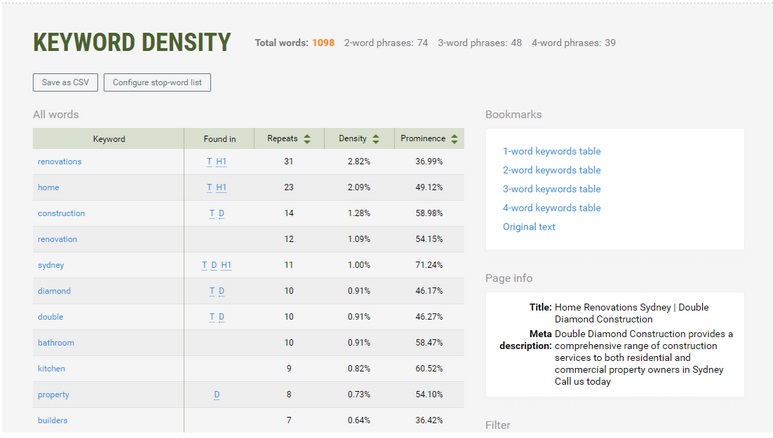The width and height of the screenshot is (773, 438).
Task: Click kitchen prominence 60.52%
Action: (429, 368)
